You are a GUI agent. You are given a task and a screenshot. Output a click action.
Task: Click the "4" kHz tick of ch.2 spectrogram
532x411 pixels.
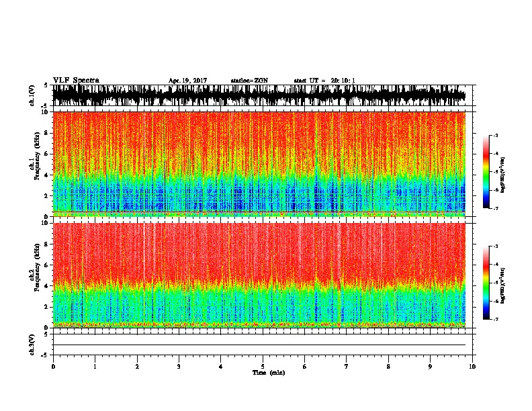coord(46,286)
